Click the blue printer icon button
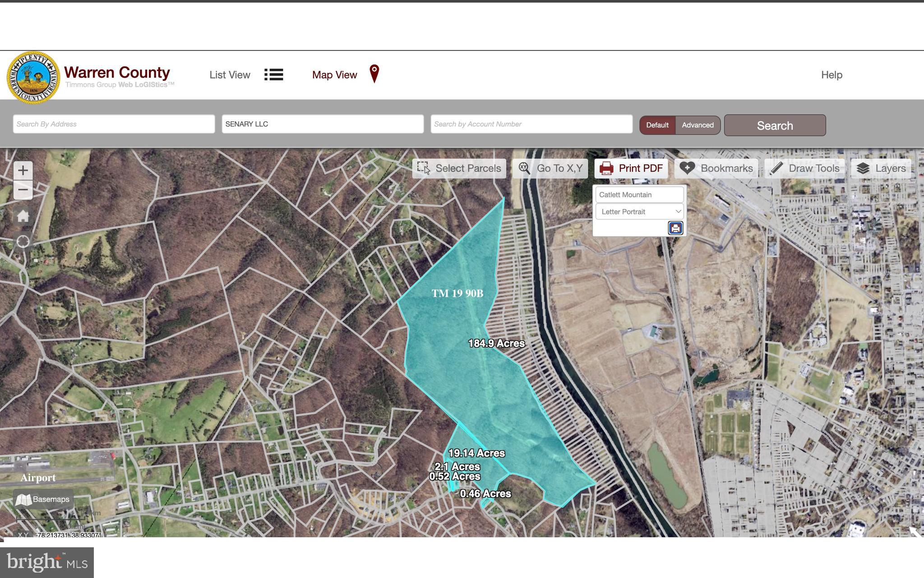924x578 pixels. click(x=675, y=228)
